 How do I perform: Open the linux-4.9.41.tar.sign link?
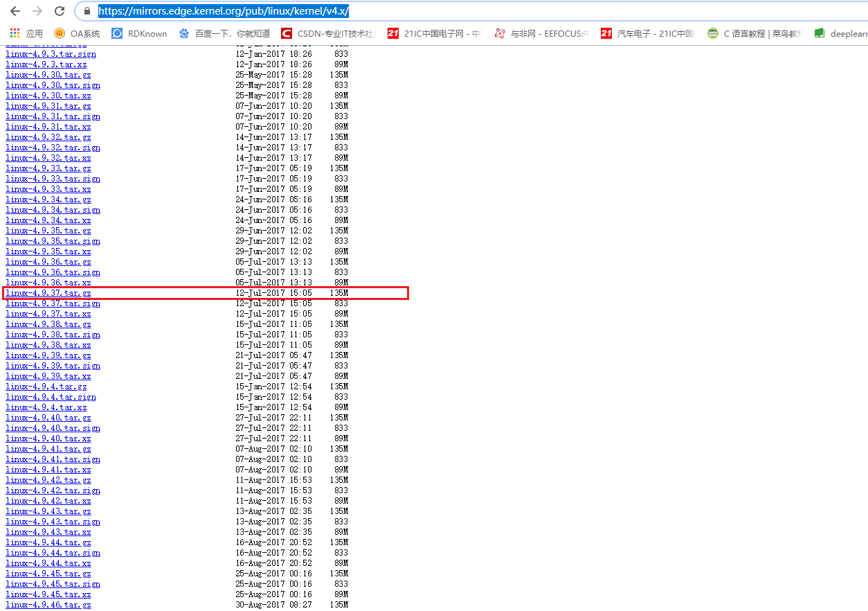pyautogui.click(x=53, y=459)
